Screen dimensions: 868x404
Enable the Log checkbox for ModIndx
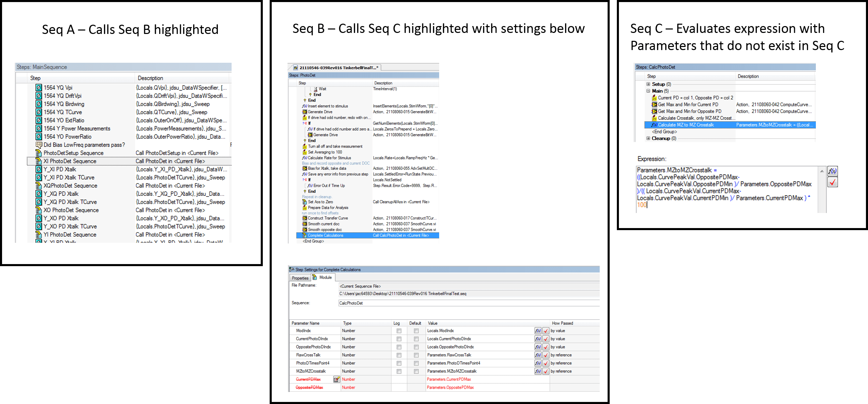[x=399, y=331]
